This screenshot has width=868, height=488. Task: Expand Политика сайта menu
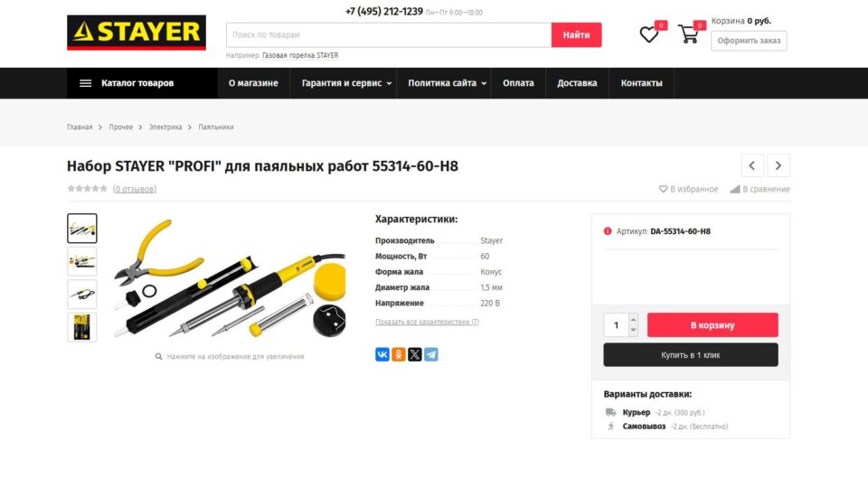(x=447, y=83)
